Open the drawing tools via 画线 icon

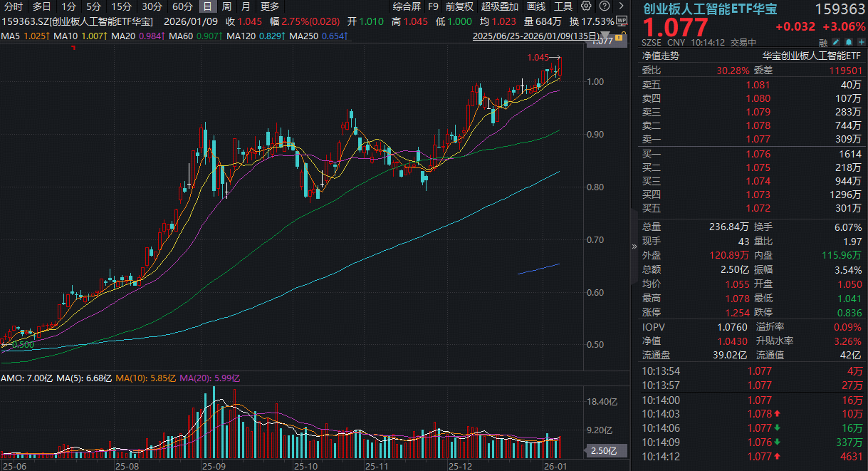pyautogui.click(x=538, y=7)
